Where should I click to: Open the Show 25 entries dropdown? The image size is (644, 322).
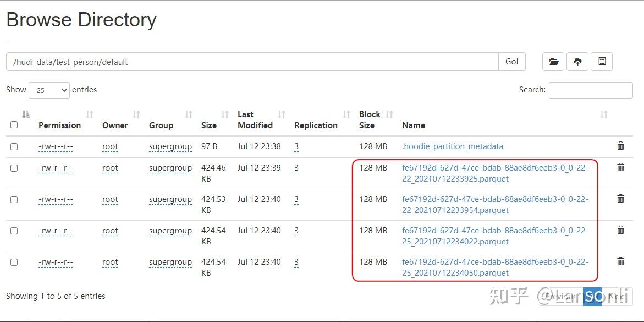click(49, 90)
